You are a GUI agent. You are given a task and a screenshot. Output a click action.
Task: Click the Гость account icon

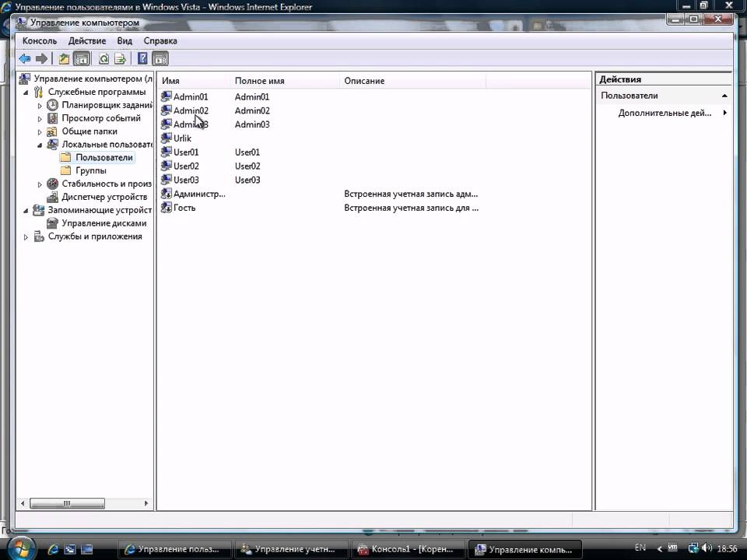tap(167, 207)
